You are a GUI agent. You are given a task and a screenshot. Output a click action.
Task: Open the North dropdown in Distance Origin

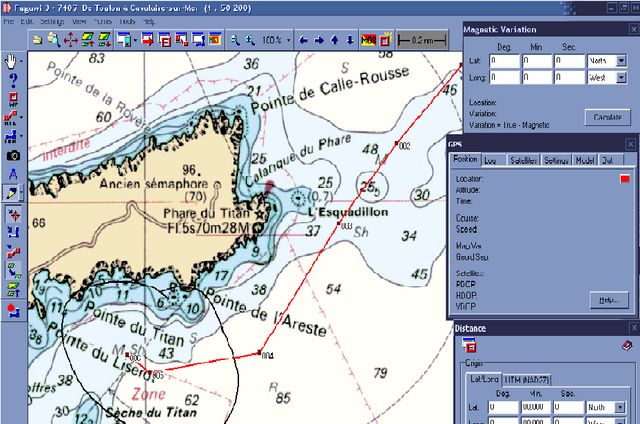pos(620,407)
